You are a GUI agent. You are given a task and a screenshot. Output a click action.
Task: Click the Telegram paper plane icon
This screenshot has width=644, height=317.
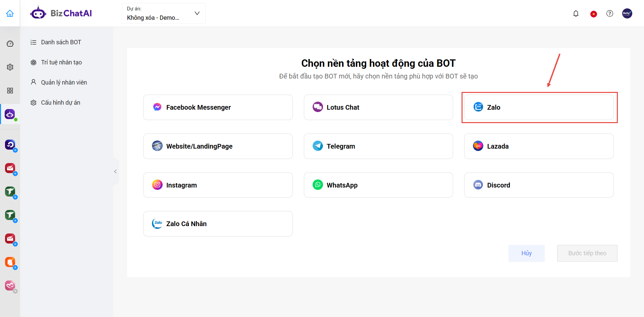click(318, 146)
